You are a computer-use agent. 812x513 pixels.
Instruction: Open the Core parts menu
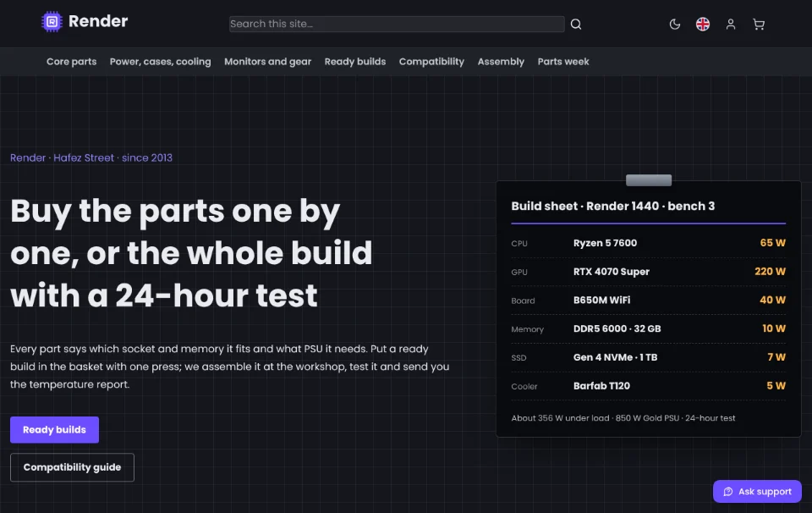click(71, 62)
